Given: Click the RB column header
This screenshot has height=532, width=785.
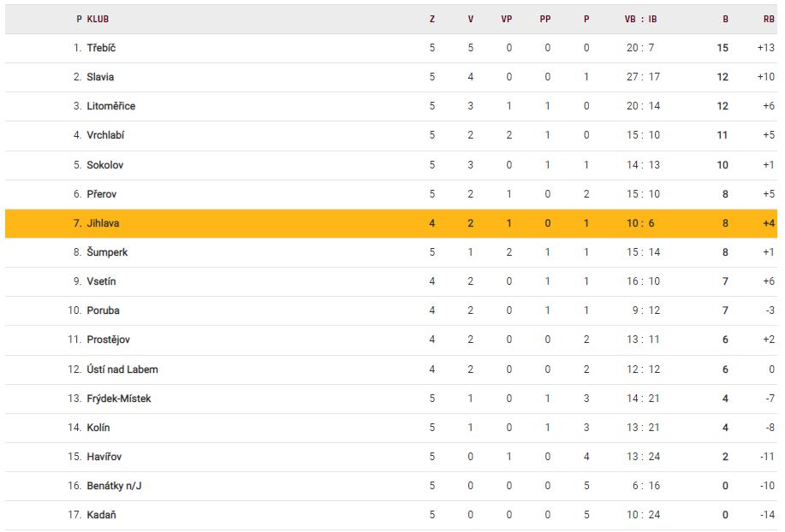Looking at the screenshot, I should (x=768, y=19).
